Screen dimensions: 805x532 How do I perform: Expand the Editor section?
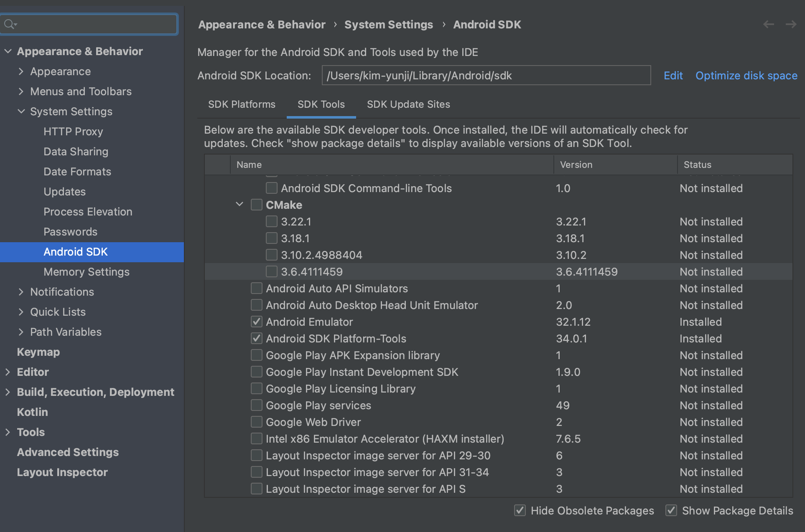(8, 372)
